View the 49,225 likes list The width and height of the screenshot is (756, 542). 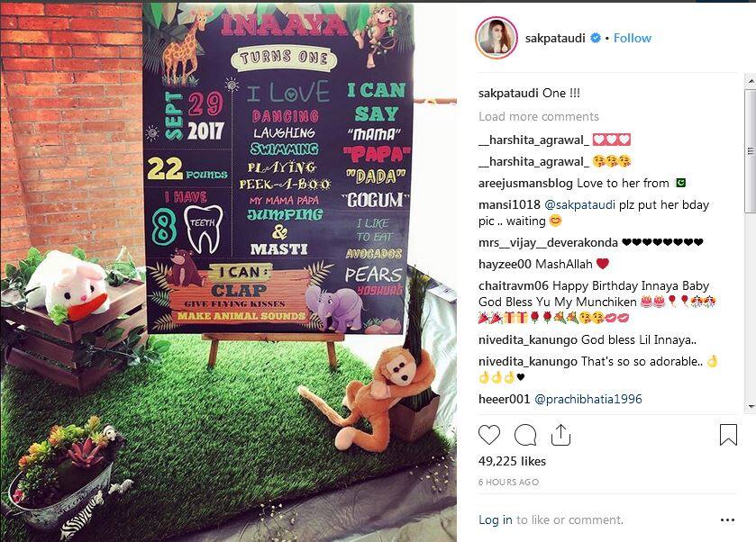pyautogui.click(x=512, y=462)
